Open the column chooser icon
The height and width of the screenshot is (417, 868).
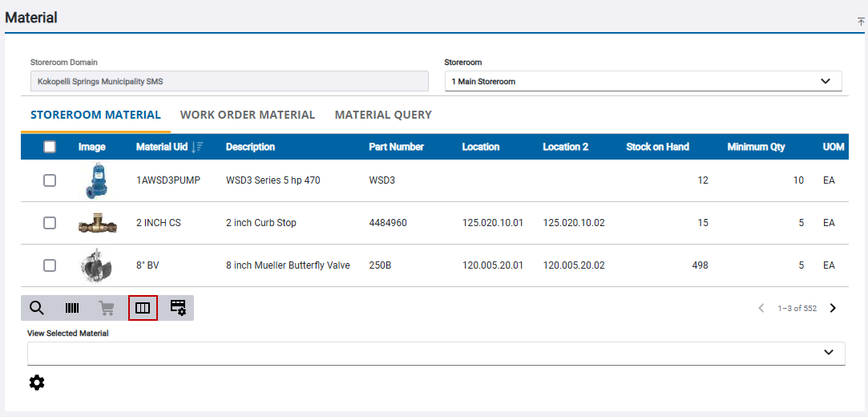pos(143,308)
